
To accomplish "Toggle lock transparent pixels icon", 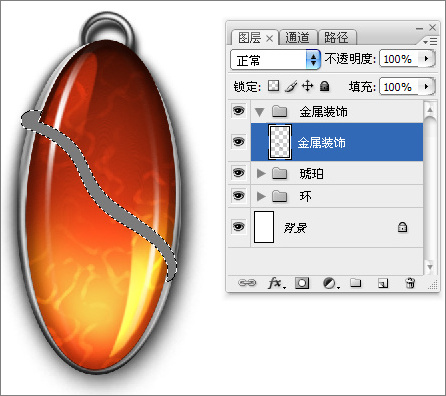I will pyautogui.click(x=273, y=86).
